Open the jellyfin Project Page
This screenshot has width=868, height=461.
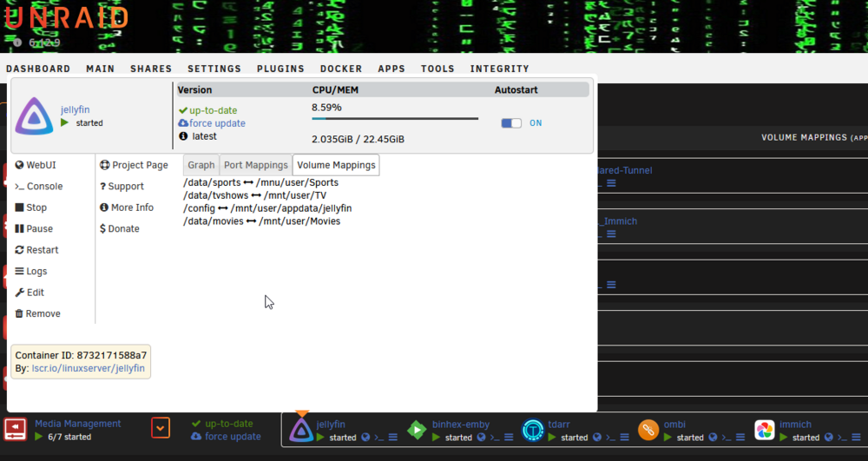pyautogui.click(x=134, y=165)
